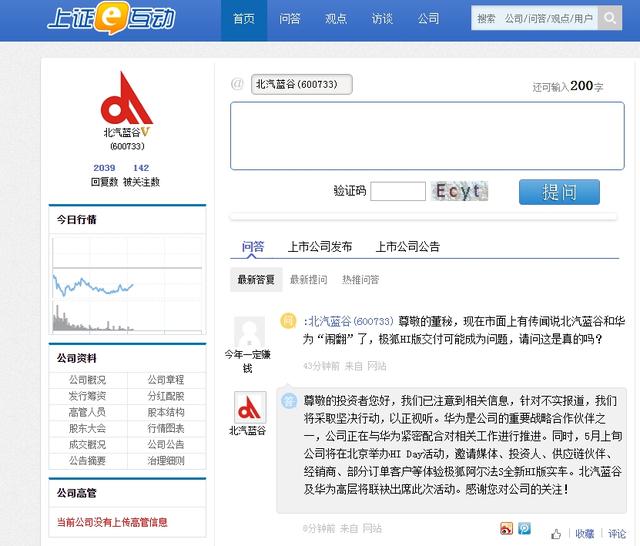Image resolution: width=640 pixels, height=546 pixels.
Task: Click the search magnifier button
Action: tap(610, 18)
